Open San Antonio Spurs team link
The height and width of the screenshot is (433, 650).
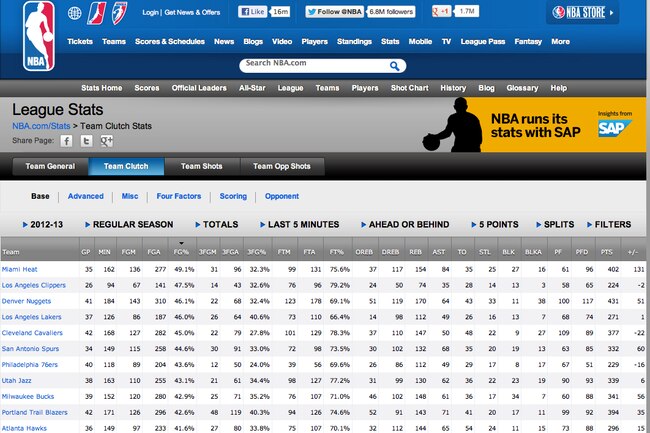(x=30, y=349)
